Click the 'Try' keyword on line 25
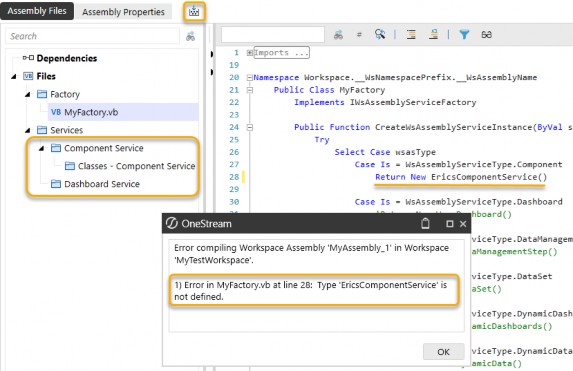573x371 pixels. click(x=322, y=140)
